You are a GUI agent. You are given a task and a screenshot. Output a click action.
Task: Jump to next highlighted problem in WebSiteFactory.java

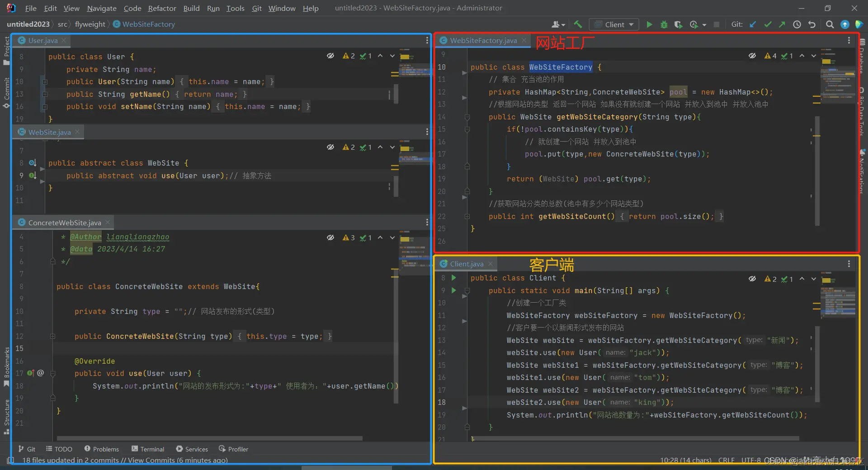pyautogui.click(x=814, y=56)
